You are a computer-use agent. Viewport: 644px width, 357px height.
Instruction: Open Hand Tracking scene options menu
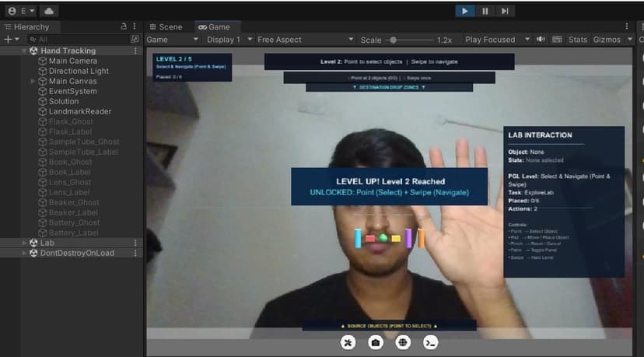tap(135, 51)
